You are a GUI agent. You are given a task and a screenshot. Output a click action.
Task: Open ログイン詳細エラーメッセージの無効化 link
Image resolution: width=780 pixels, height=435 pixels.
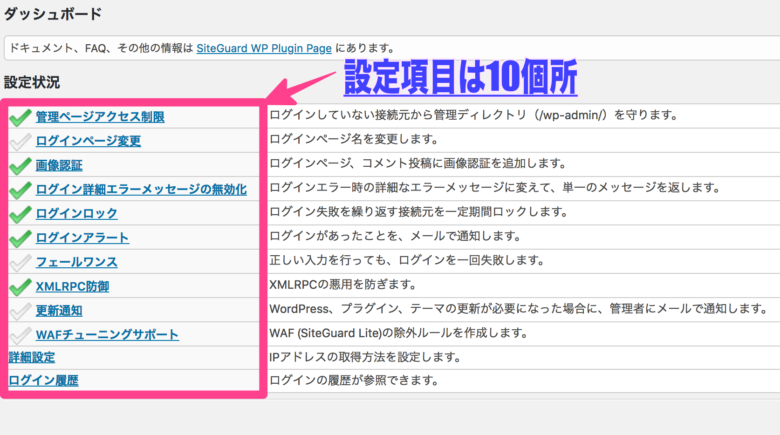pyautogui.click(x=141, y=189)
